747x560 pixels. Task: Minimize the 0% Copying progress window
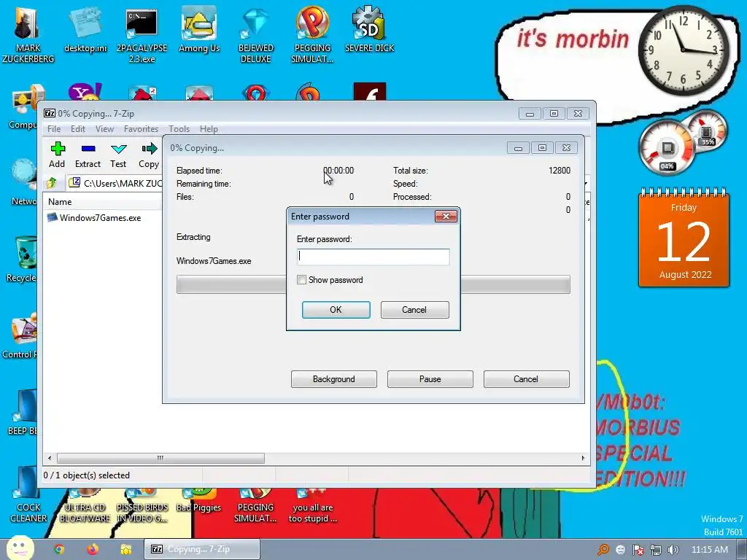click(x=519, y=148)
